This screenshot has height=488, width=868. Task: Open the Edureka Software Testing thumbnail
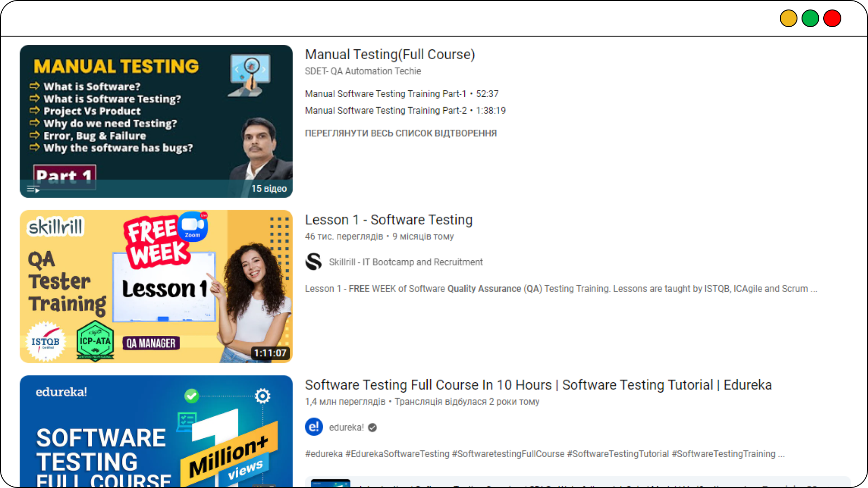pyautogui.click(x=156, y=431)
